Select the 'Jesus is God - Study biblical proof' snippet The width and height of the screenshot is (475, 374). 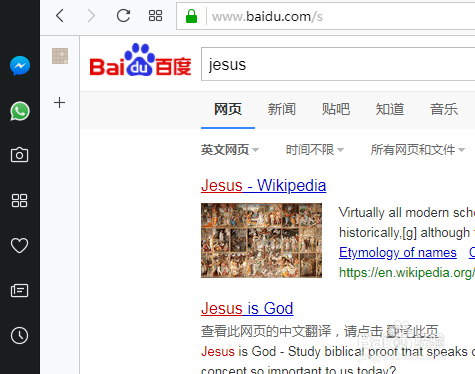[338, 352]
